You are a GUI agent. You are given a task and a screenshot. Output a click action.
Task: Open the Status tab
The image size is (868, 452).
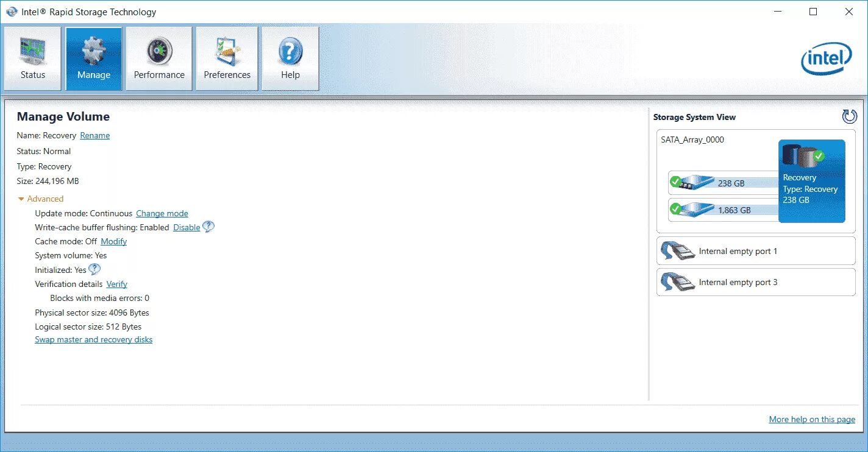coord(33,58)
